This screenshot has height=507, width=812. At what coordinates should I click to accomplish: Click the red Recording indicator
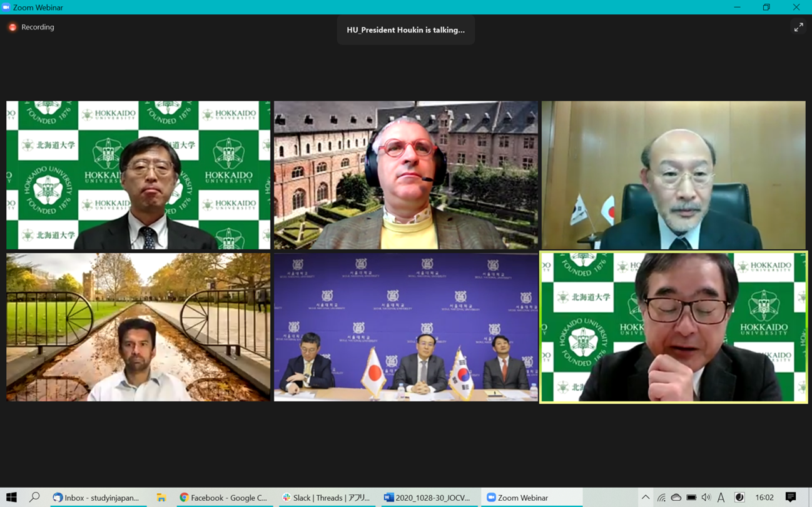coord(13,28)
